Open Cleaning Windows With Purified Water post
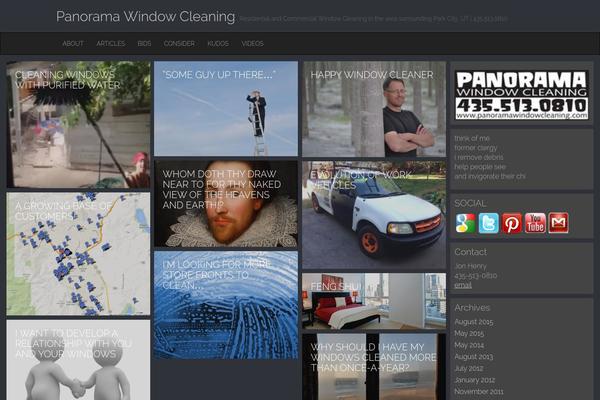 point(78,124)
